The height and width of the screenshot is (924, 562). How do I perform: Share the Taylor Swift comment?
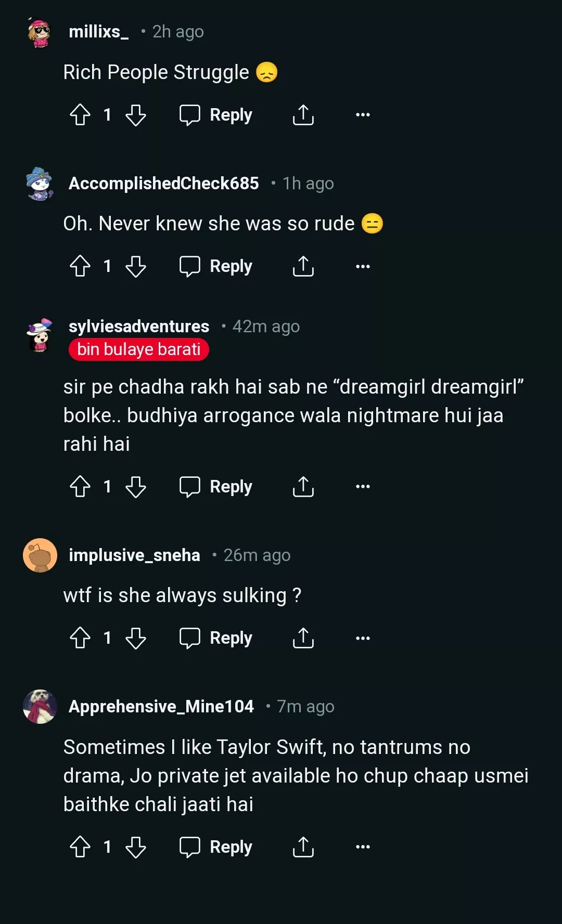pos(303,847)
